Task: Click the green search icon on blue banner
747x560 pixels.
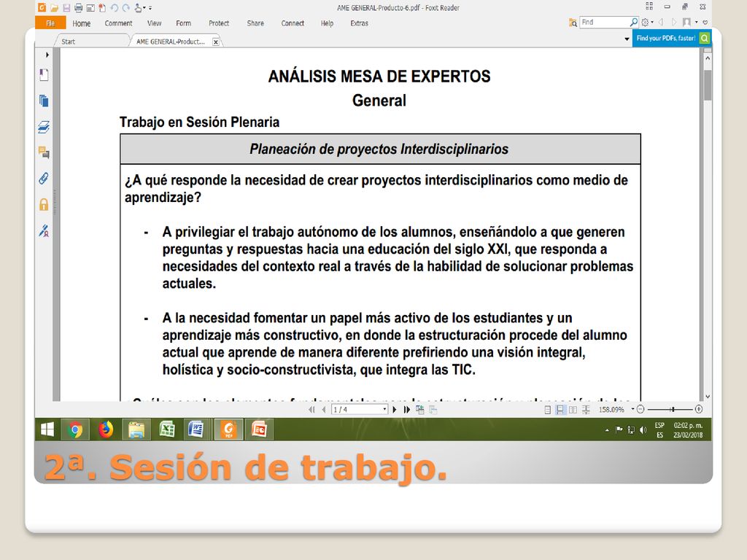Action: tap(705, 38)
